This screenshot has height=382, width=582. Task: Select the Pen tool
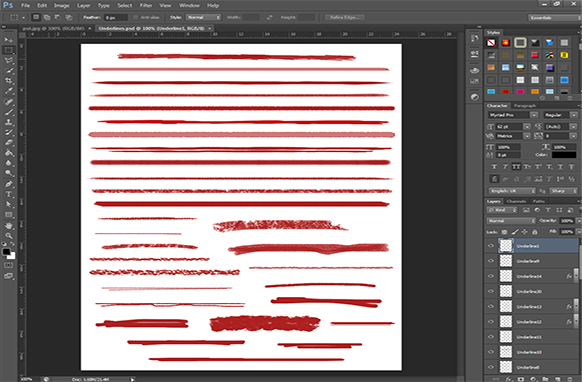pos(8,184)
